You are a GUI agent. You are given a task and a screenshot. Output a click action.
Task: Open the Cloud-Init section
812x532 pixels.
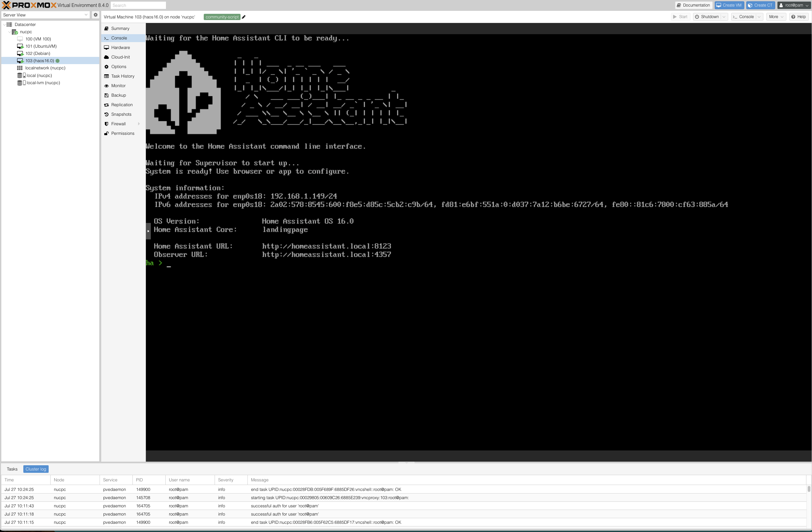(120, 57)
